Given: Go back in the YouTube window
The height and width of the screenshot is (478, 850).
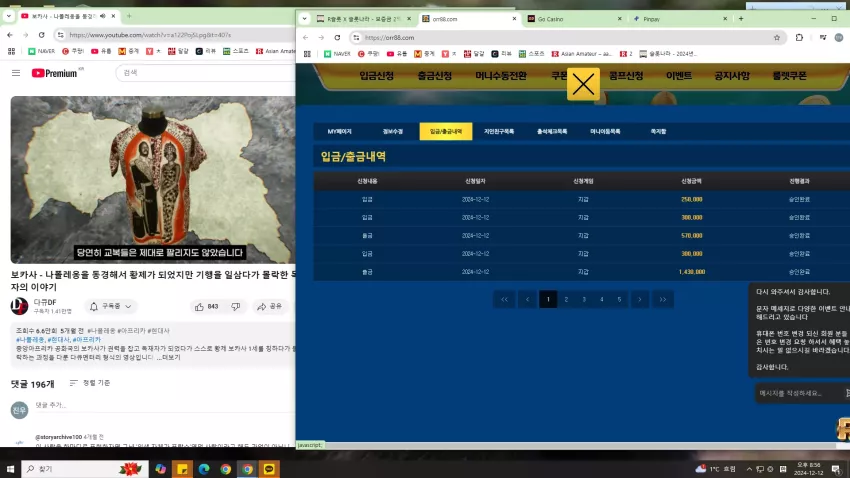Looking at the screenshot, I should (10, 35).
